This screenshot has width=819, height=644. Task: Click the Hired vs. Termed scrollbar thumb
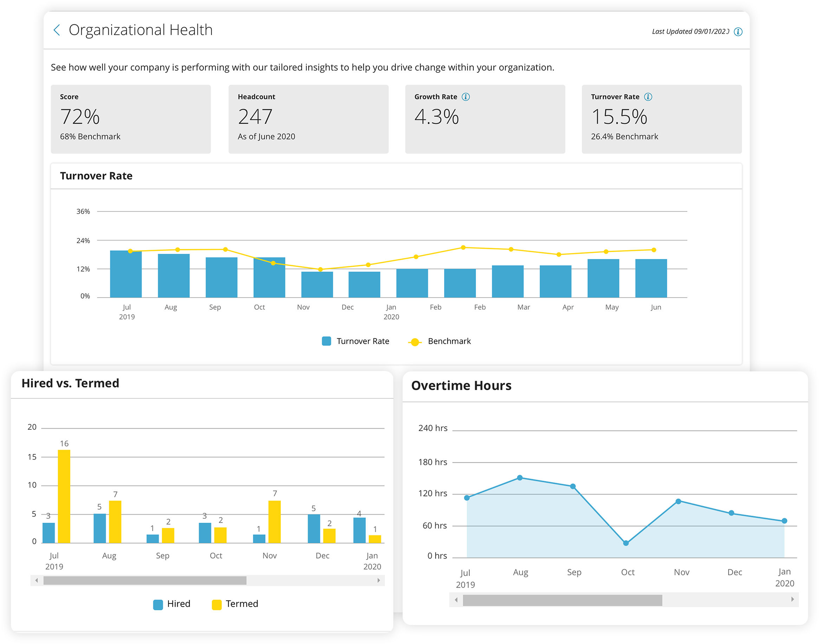[145, 581]
